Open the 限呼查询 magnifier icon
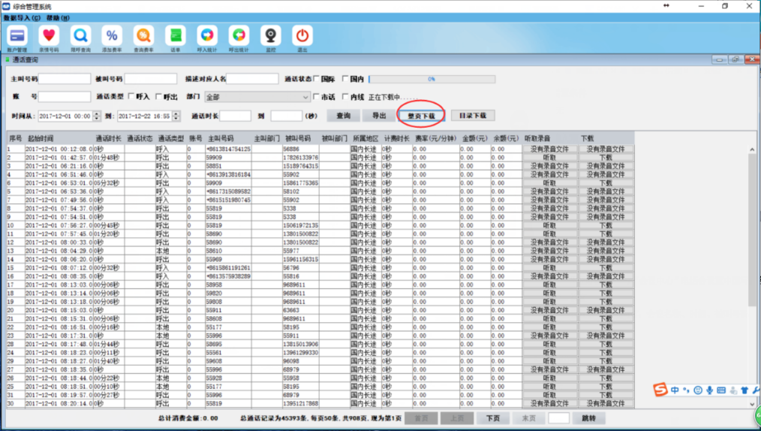Viewport: 761px width, 431px height. (x=80, y=36)
